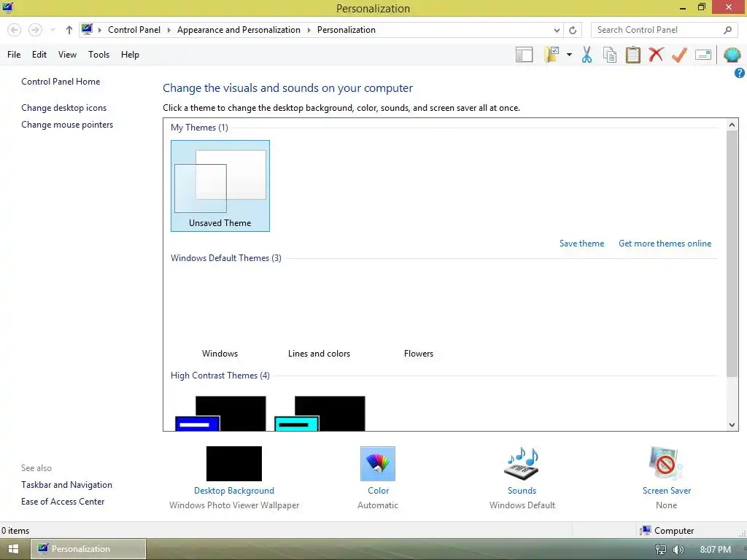Expand breadcrumb arrow after Control Panel

[x=169, y=30]
